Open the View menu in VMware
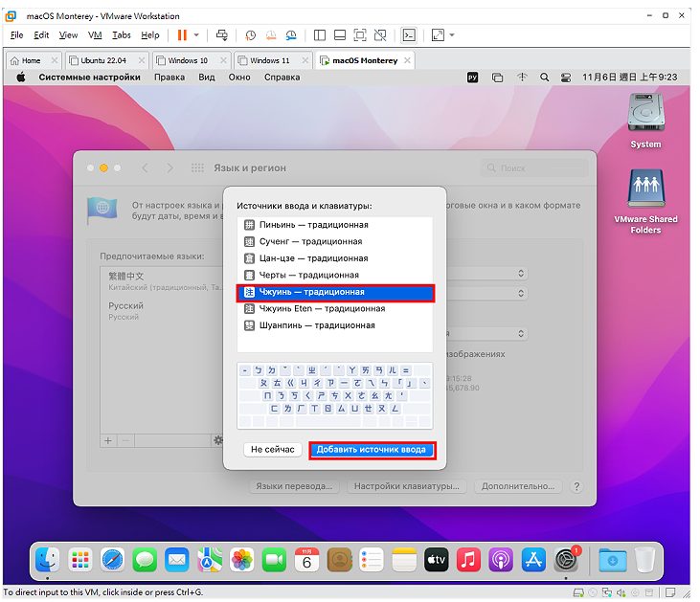The height and width of the screenshot is (602, 700). pos(68,34)
